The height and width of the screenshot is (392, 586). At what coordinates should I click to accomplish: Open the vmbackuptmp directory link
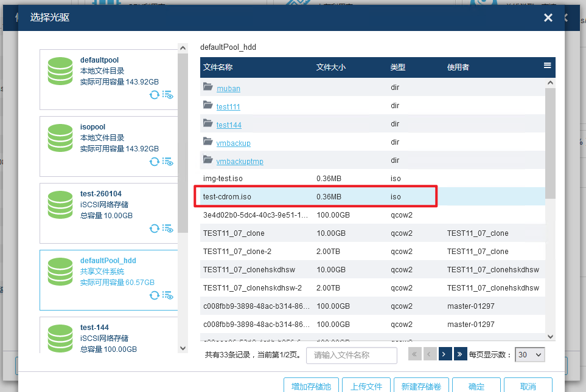(240, 161)
